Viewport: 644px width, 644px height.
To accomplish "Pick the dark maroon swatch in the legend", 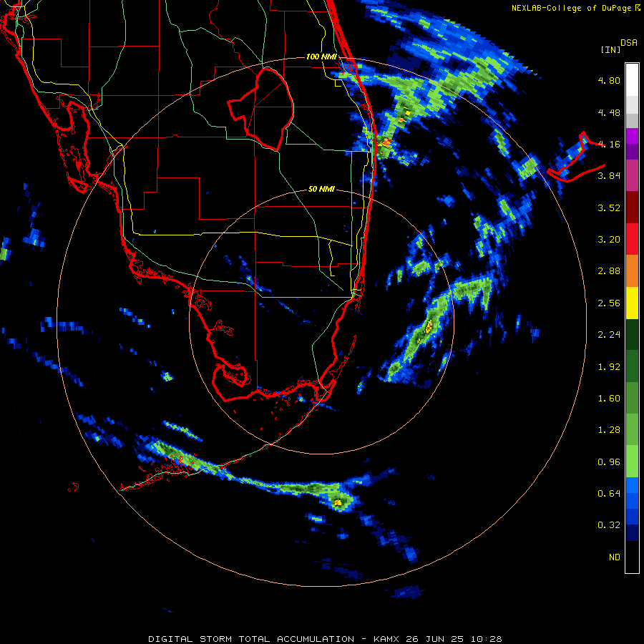I will tap(632, 208).
